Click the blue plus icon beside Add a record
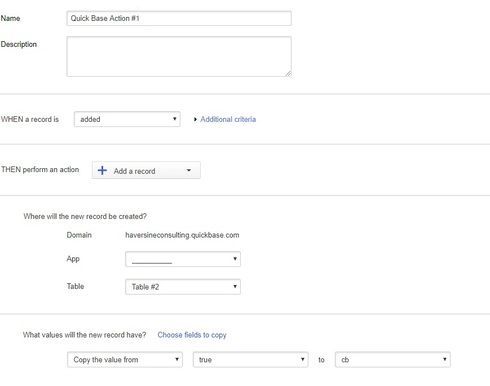The height and width of the screenshot is (386, 490). click(102, 170)
